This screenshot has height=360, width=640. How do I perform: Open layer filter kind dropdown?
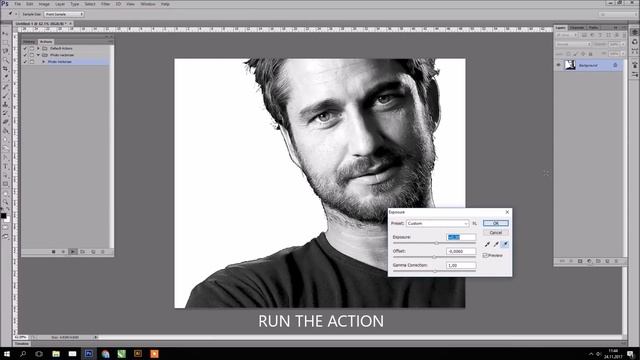(x=567, y=35)
